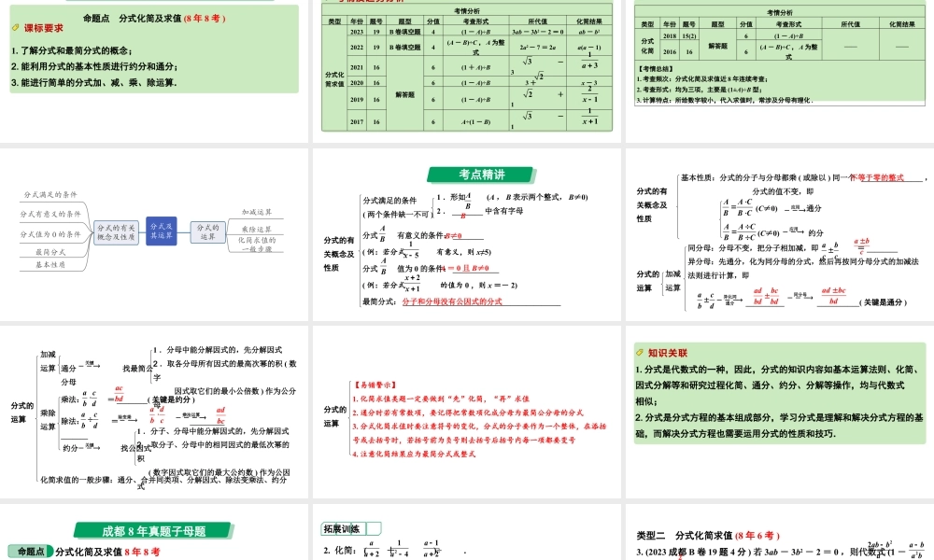Click the green 命题点 label badge
The height and width of the screenshot is (560, 934).
(30, 552)
